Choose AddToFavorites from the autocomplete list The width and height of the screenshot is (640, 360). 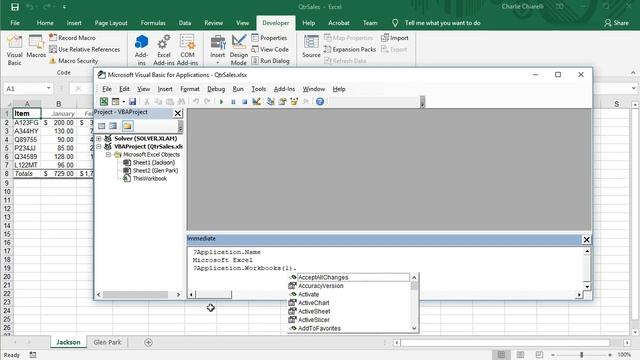(349, 329)
